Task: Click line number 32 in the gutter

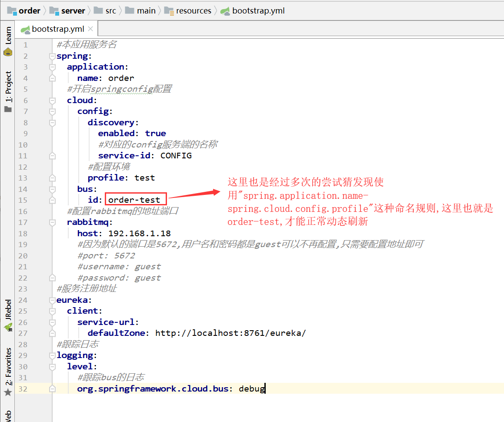Action: [23, 389]
